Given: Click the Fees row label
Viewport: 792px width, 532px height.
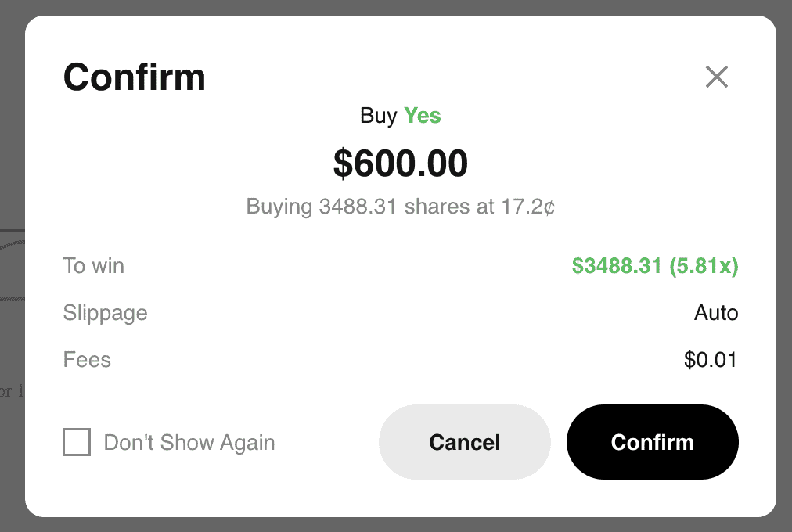Looking at the screenshot, I should [87, 360].
